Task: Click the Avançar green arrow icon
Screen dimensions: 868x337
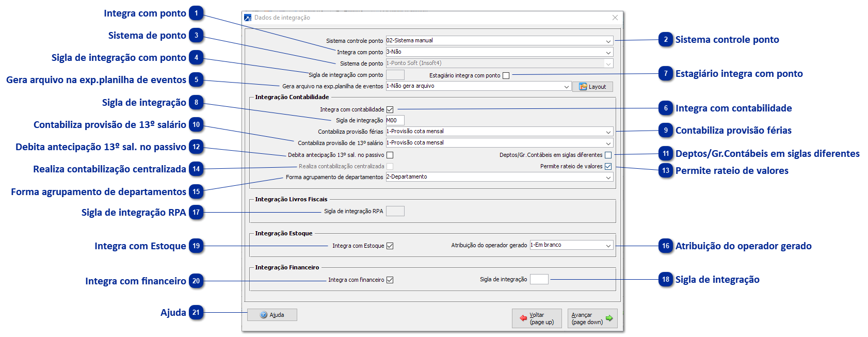Action: pyautogui.click(x=609, y=318)
